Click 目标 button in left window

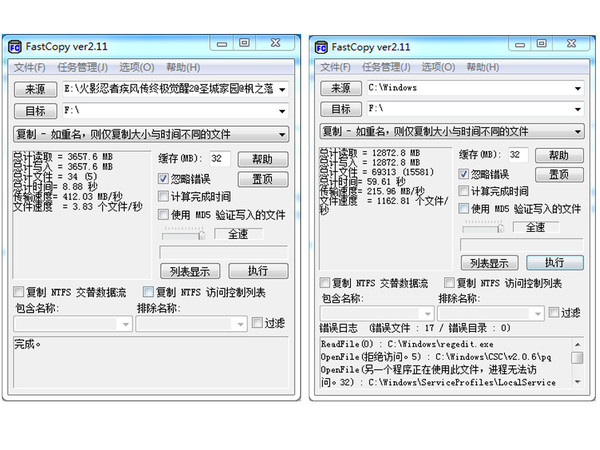tap(35, 111)
